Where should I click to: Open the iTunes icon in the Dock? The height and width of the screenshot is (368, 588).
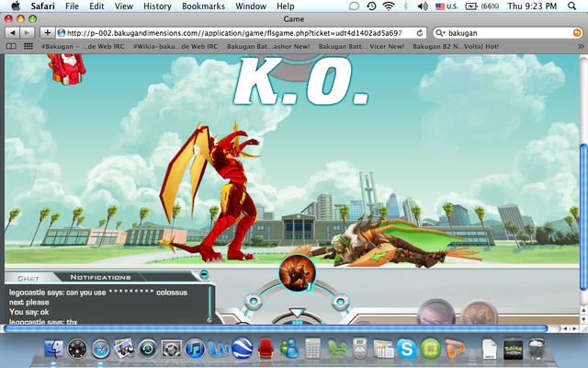195,349
